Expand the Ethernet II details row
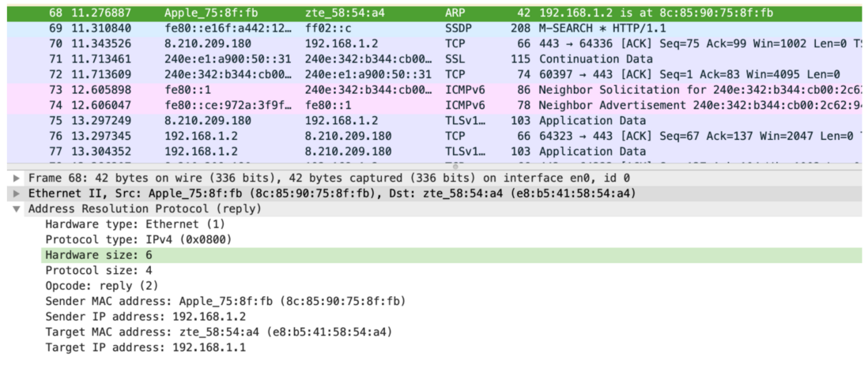868x368 pixels. (x=17, y=193)
